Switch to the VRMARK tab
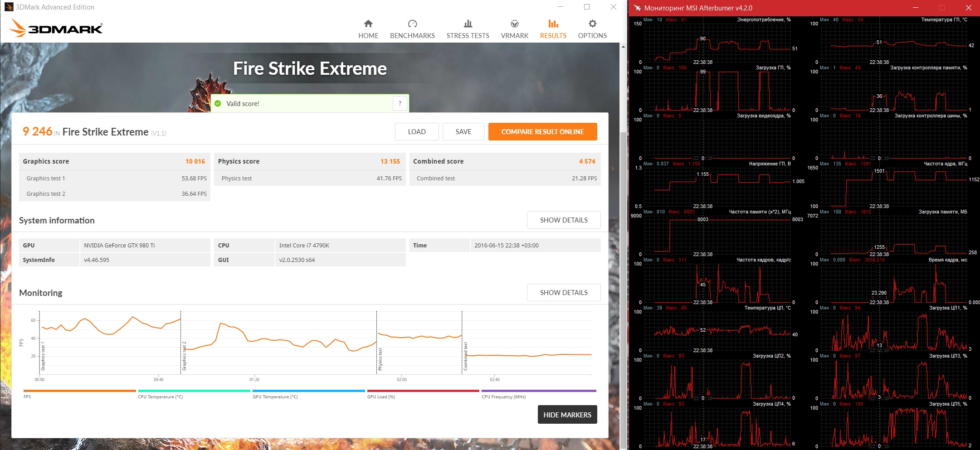Image resolution: width=980 pixels, height=450 pixels. [514, 29]
